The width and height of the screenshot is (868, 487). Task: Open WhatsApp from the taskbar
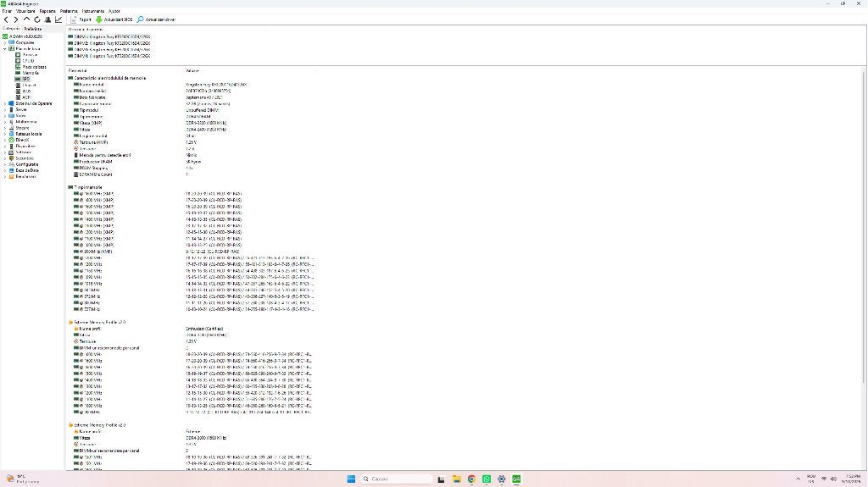[487, 479]
